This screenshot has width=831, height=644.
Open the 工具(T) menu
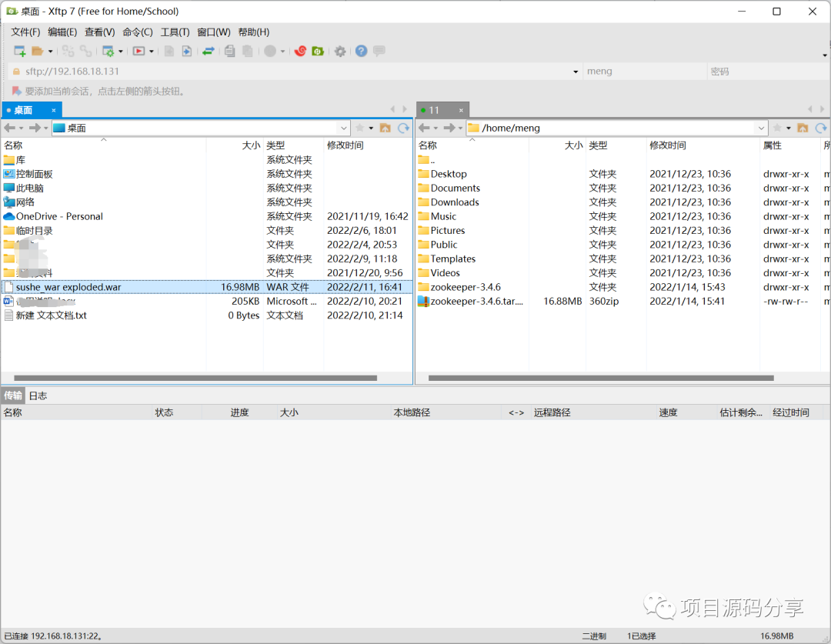coord(175,32)
